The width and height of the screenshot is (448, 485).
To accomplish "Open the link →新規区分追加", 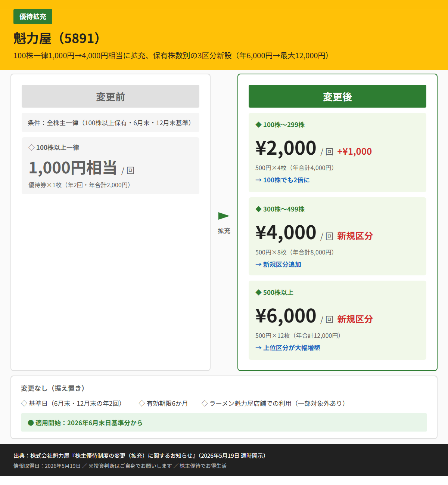I will pyautogui.click(x=279, y=265).
